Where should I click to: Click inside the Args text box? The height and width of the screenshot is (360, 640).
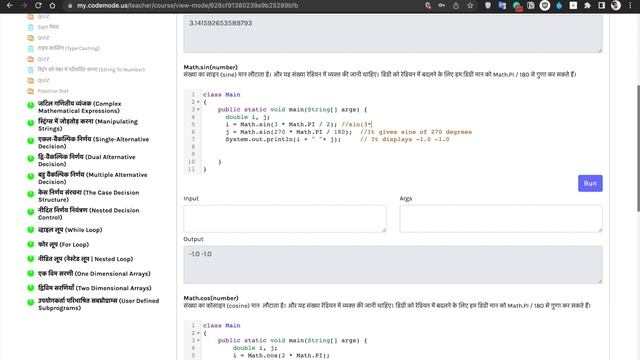pos(501,219)
